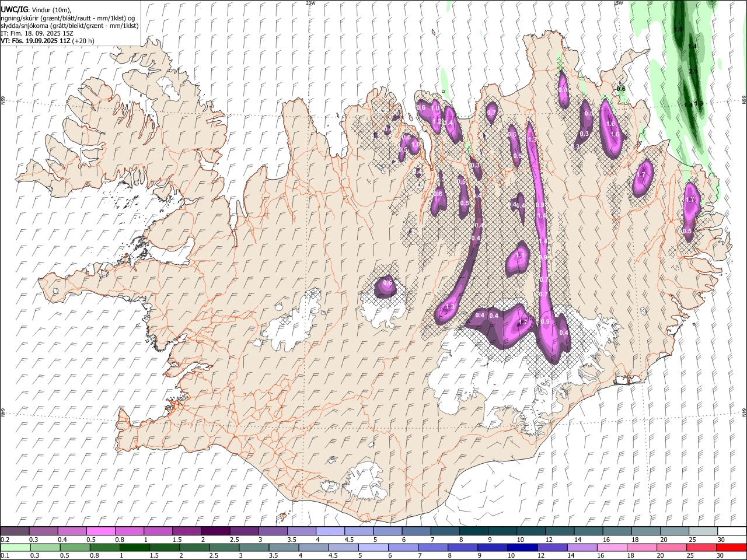Click the 'Vindur (10m)' label in the header
This screenshot has width=747, height=560.
(51, 10)
